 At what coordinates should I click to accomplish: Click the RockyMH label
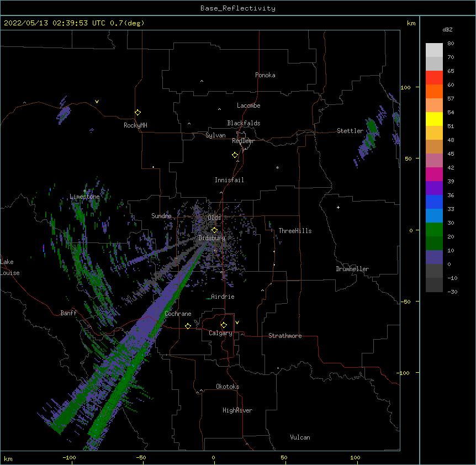135,125
